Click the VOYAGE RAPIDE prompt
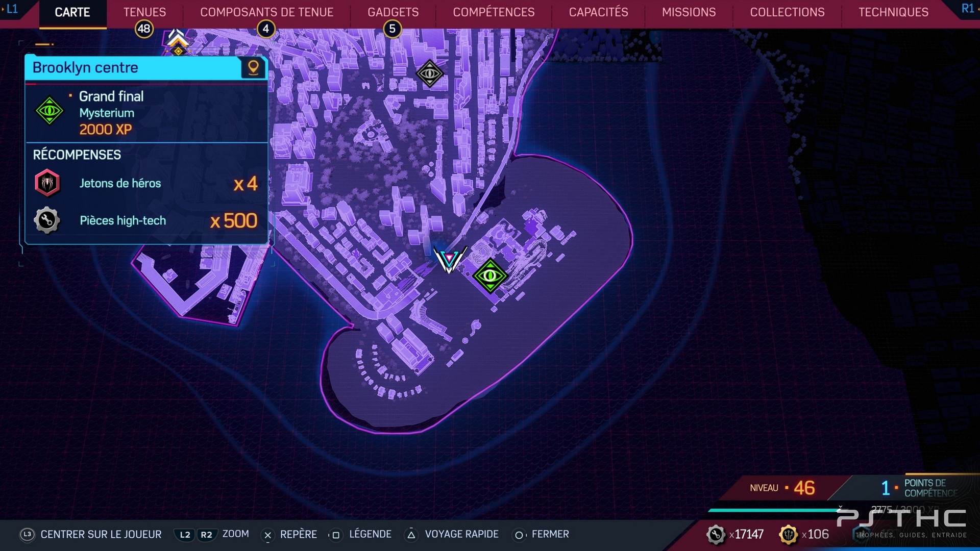 tap(462, 534)
